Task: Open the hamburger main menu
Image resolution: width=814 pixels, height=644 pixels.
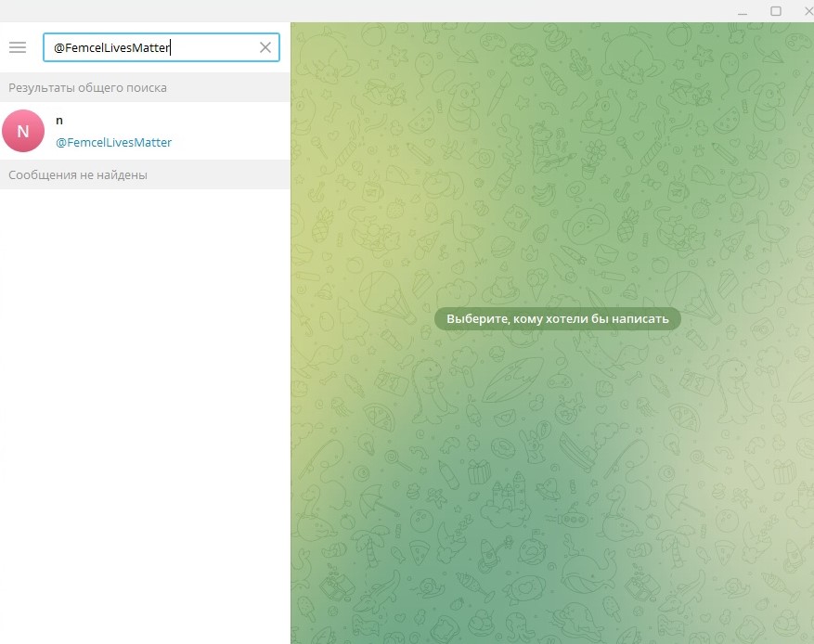Action: 17,47
